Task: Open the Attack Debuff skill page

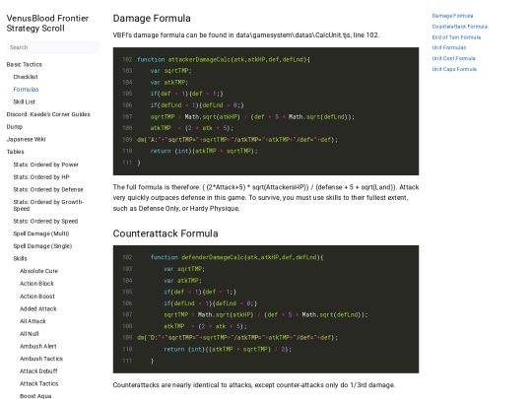Action: click(x=38, y=371)
